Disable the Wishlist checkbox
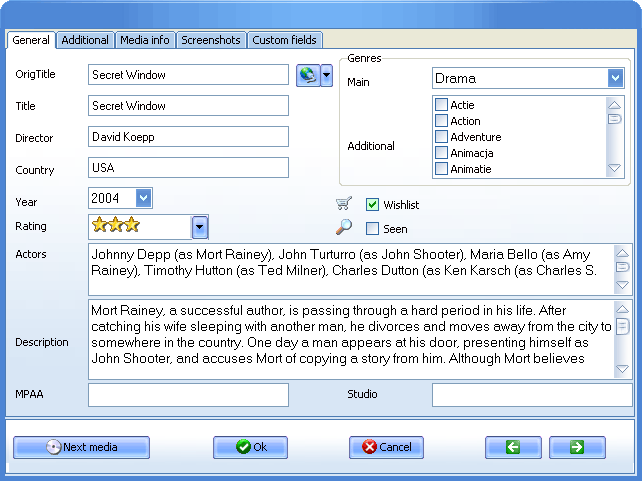 click(373, 205)
